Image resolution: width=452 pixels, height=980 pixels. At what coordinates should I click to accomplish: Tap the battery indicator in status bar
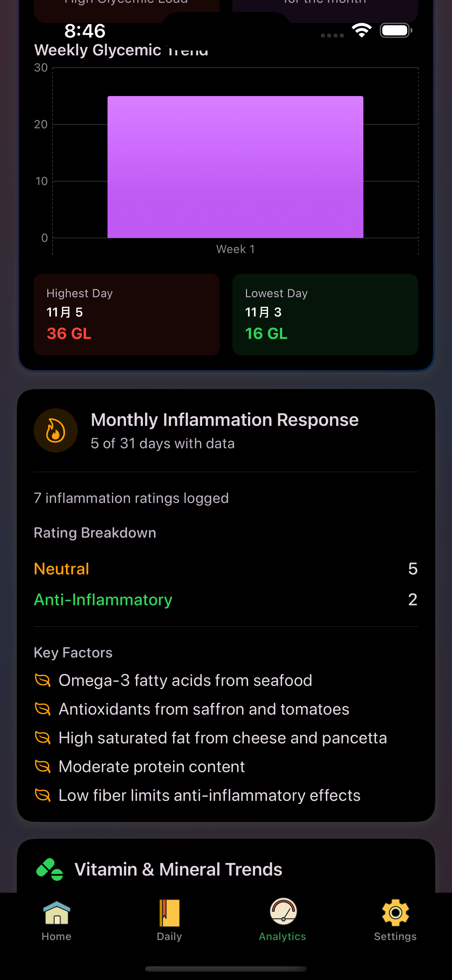[396, 30]
